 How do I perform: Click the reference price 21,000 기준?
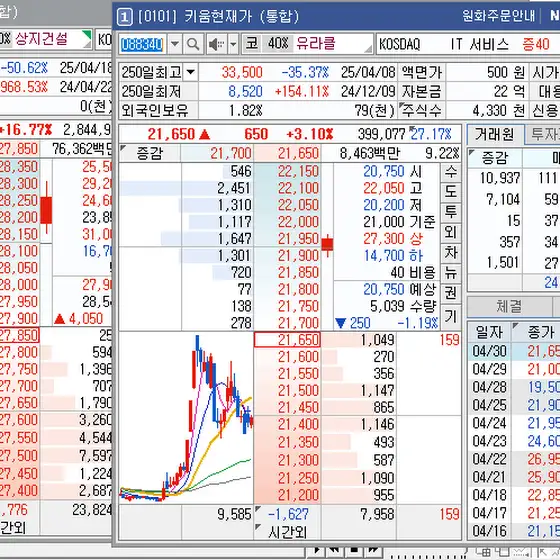(399, 222)
